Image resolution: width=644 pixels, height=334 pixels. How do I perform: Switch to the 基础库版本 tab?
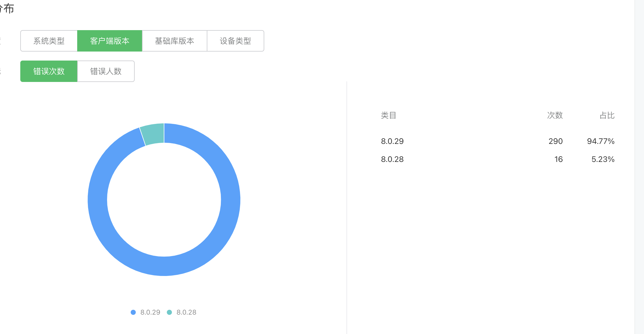point(174,41)
